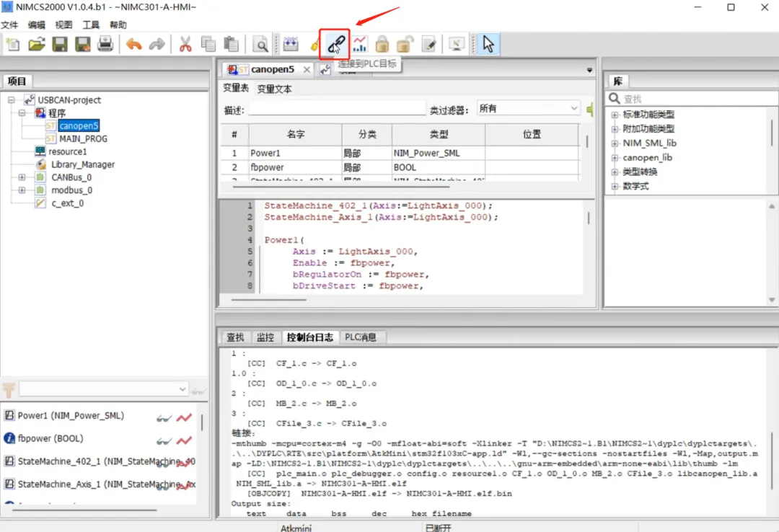Image resolution: width=779 pixels, height=532 pixels.
Task: Expand NIM_SML_lib library group
Action: pos(615,143)
